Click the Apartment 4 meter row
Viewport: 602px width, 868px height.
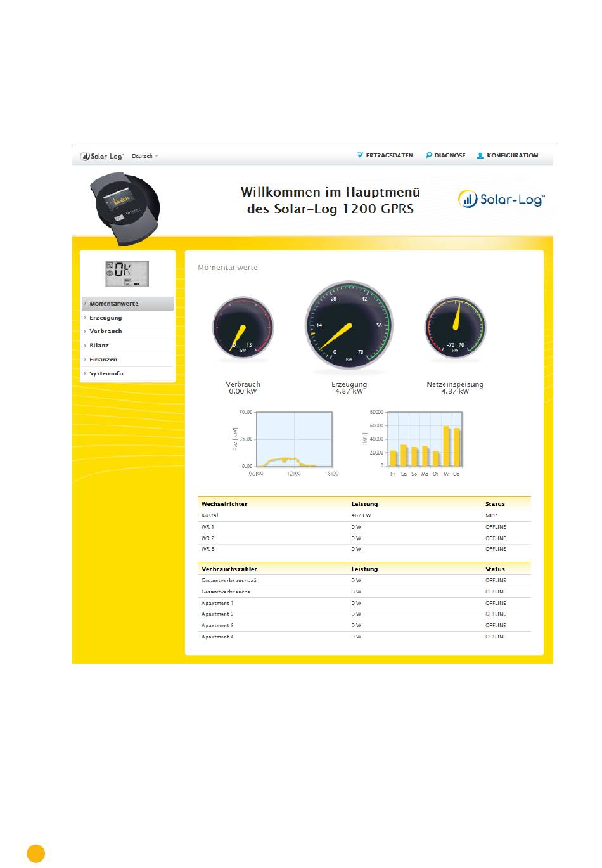click(x=364, y=637)
